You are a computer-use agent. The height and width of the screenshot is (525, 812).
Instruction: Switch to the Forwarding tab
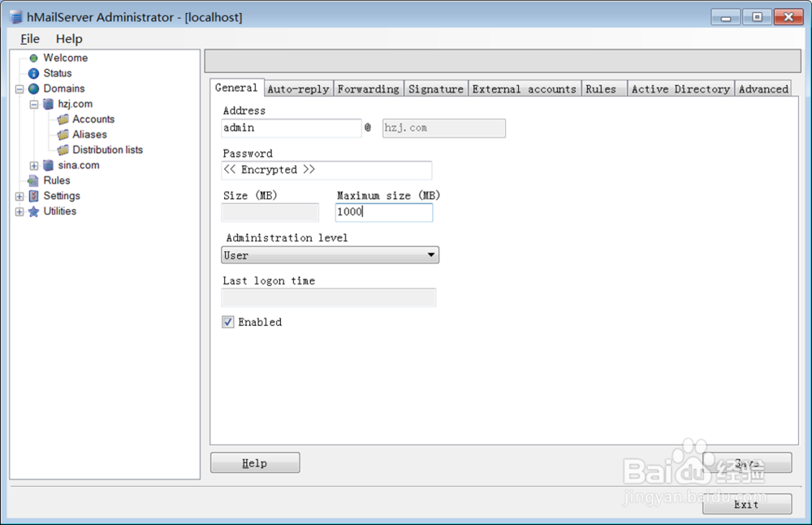368,89
